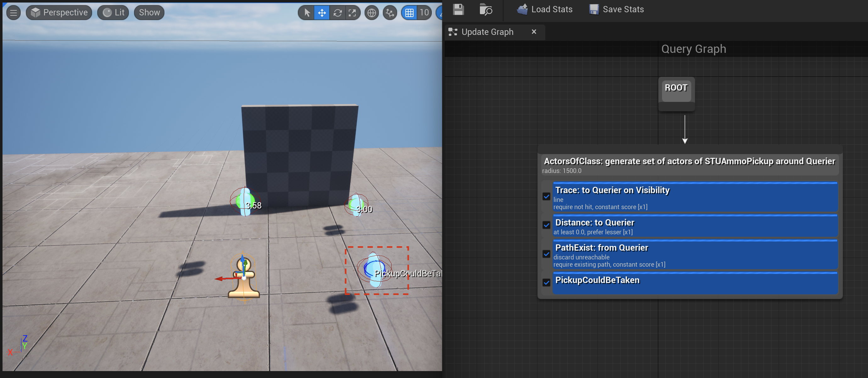Choose the select objects arrow tool
This screenshot has height=378, width=868.
tap(307, 13)
